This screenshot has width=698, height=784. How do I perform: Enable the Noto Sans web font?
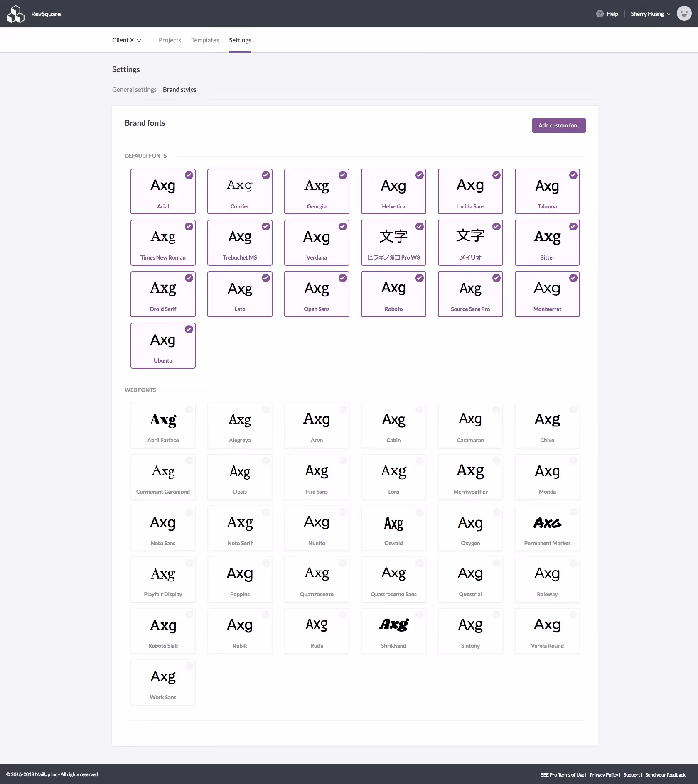pyautogui.click(x=163, y=528)
